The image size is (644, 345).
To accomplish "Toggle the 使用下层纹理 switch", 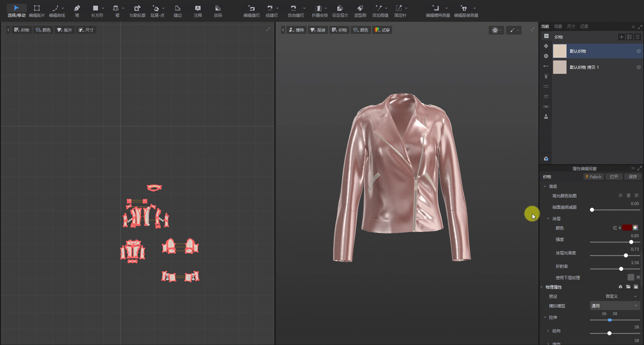I will 631,277.
